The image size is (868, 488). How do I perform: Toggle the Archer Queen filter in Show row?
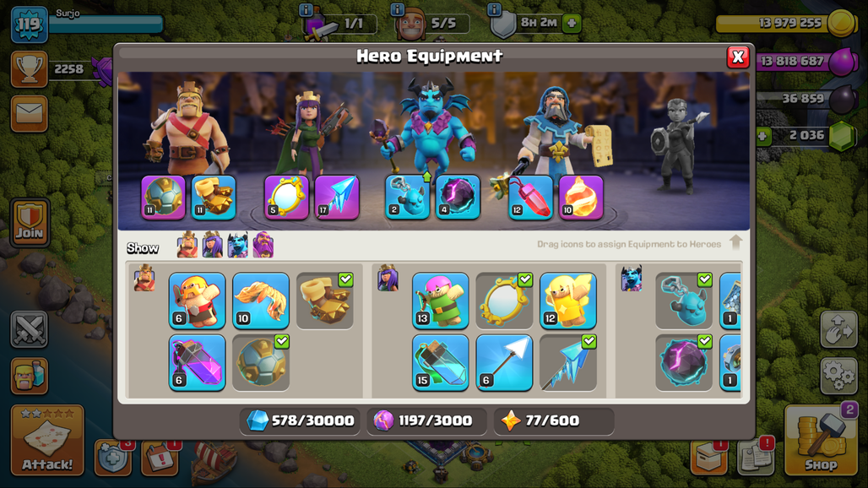tap(213, 245)
